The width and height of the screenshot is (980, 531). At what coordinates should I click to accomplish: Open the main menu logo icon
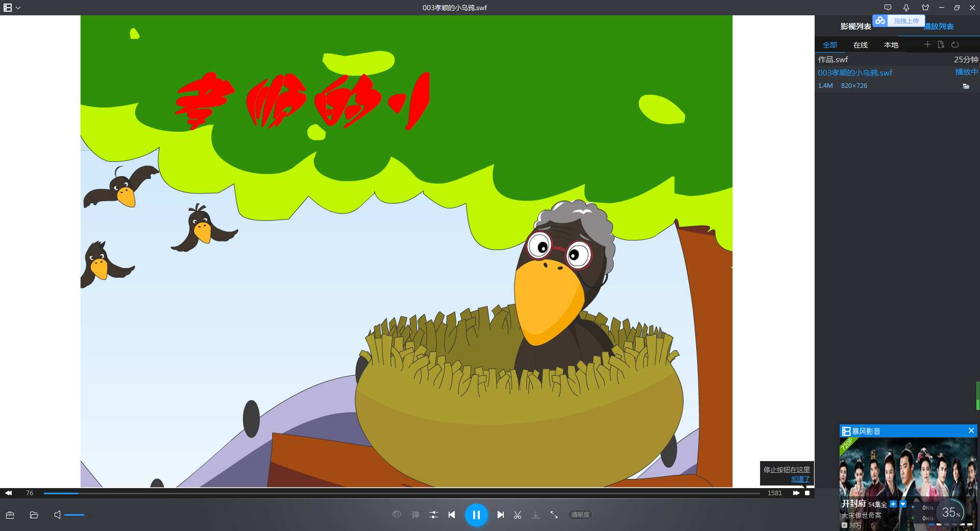point(8,8)
